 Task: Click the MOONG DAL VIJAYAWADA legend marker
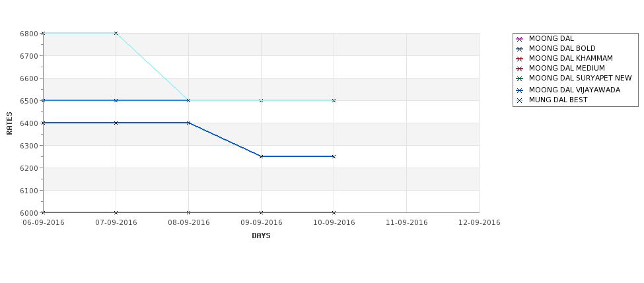click(x=520, y=90)
